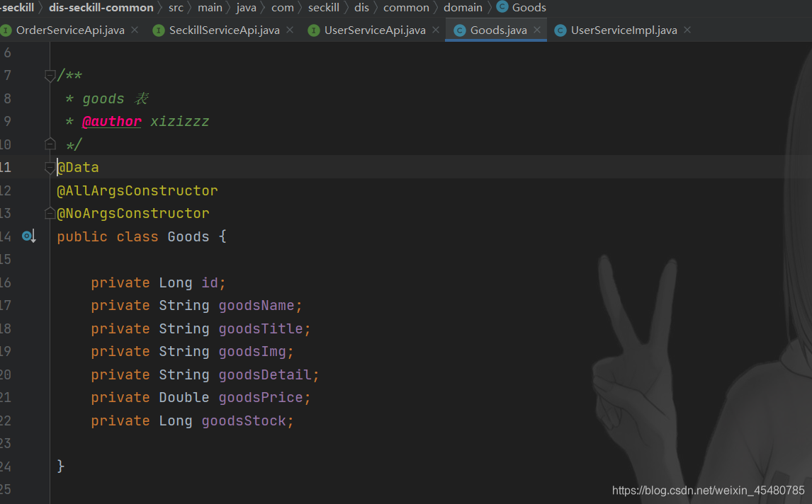The image size is (812, 504).
Task: Close the OrderServiceApi.java tab
Action: 135,30
